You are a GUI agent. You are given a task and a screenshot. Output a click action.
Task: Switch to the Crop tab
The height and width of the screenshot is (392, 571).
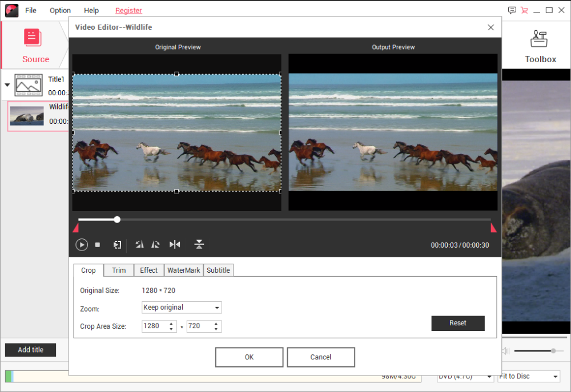[89, 270]
